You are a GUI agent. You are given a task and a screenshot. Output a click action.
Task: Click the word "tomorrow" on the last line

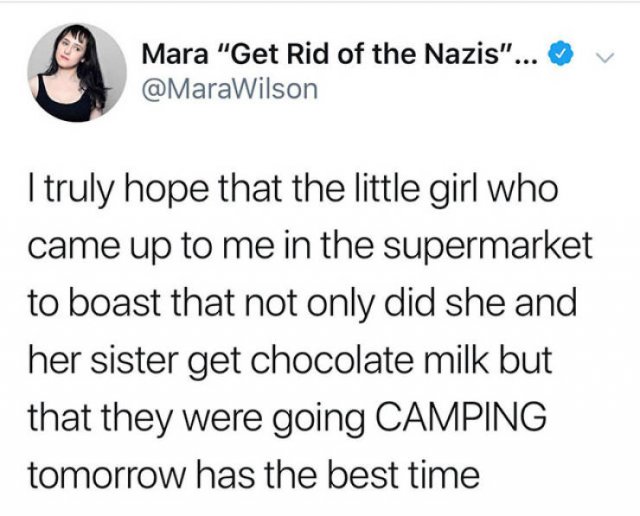pyautogui.click(x=107, y=476)
